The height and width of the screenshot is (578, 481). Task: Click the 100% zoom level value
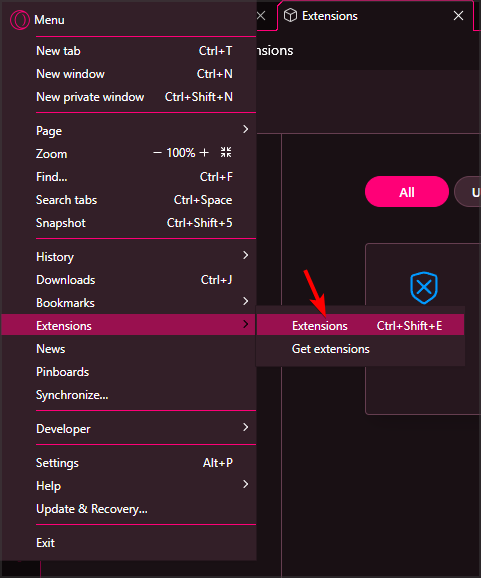(181, 152)
